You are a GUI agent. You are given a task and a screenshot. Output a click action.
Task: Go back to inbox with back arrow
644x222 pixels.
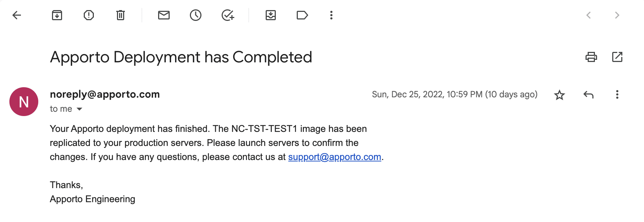tap(17, 15)
